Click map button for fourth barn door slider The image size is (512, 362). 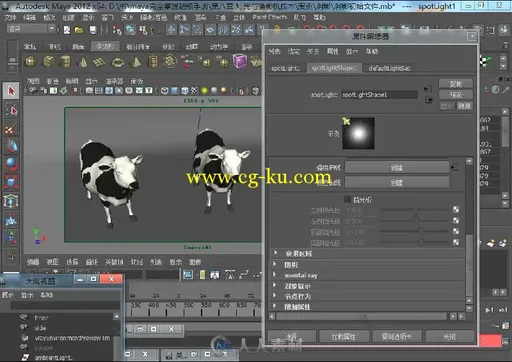pyautogui.click(x=456, y=242)
